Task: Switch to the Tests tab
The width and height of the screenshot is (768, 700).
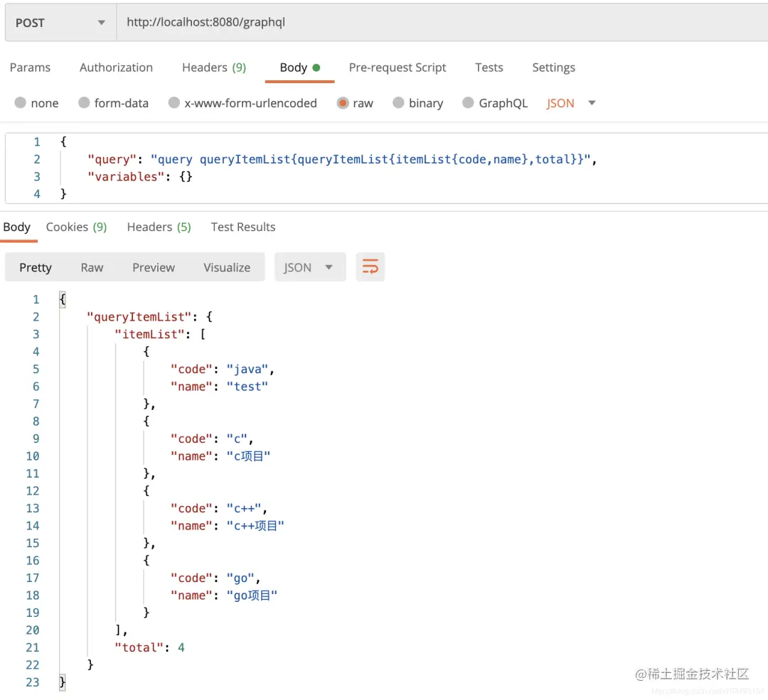Action: pyautogui.click(x=489, y=68)
